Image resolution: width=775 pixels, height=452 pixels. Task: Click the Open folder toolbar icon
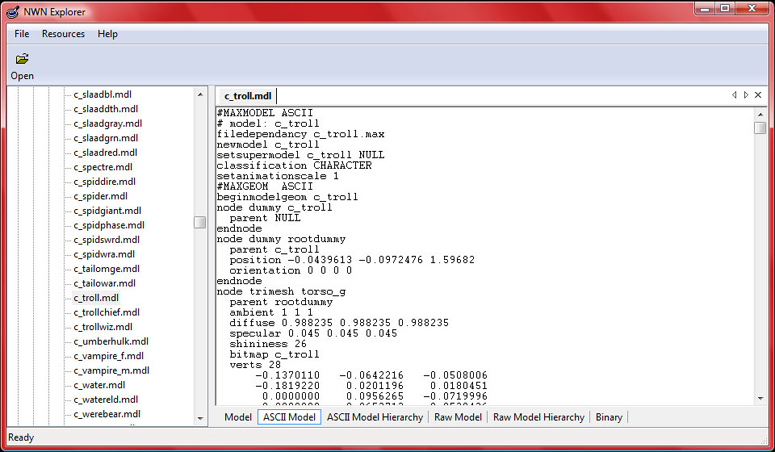click(x=22, y=59)
